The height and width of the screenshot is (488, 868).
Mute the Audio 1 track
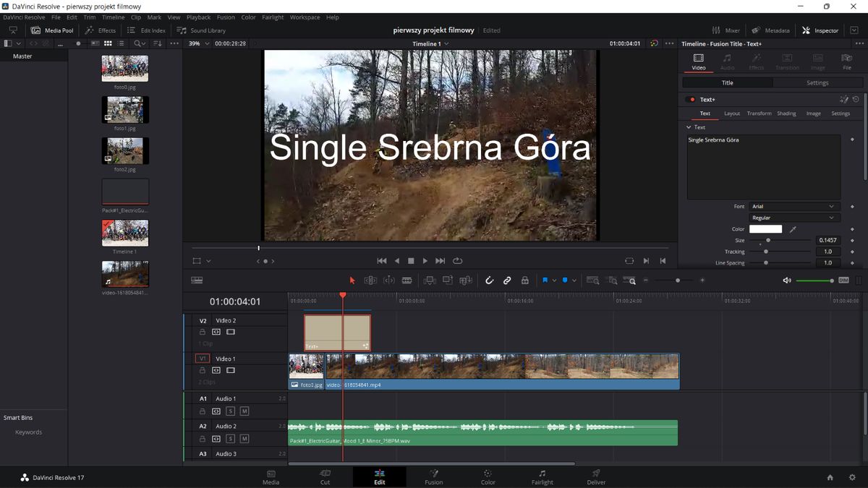pos(244,411)
